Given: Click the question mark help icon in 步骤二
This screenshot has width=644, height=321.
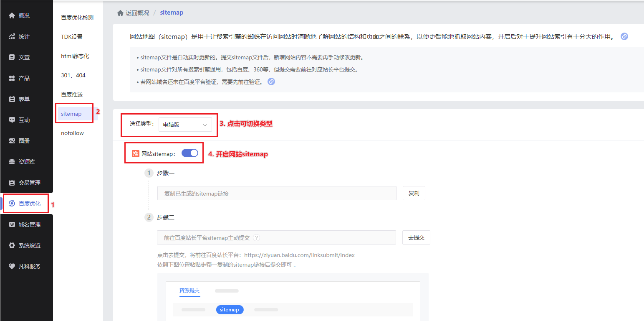Looking at the screenshot, I should coord(257,237).
